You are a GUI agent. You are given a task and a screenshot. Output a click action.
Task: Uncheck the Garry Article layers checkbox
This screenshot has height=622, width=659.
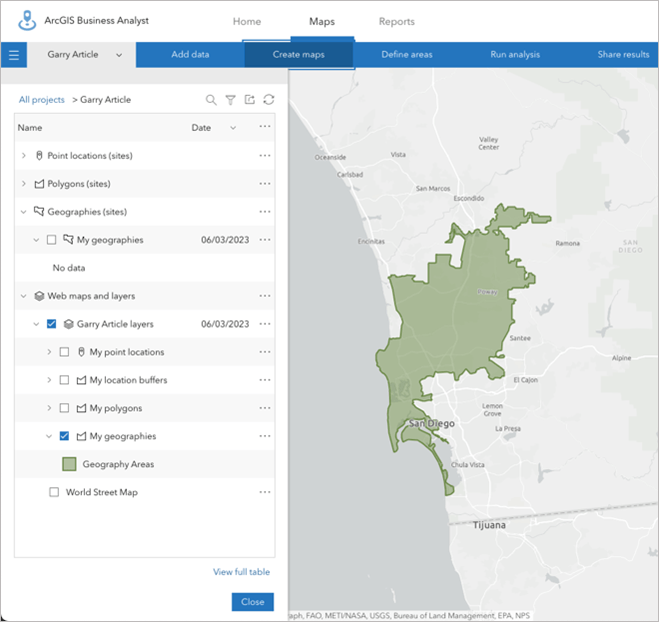(51, 324)
